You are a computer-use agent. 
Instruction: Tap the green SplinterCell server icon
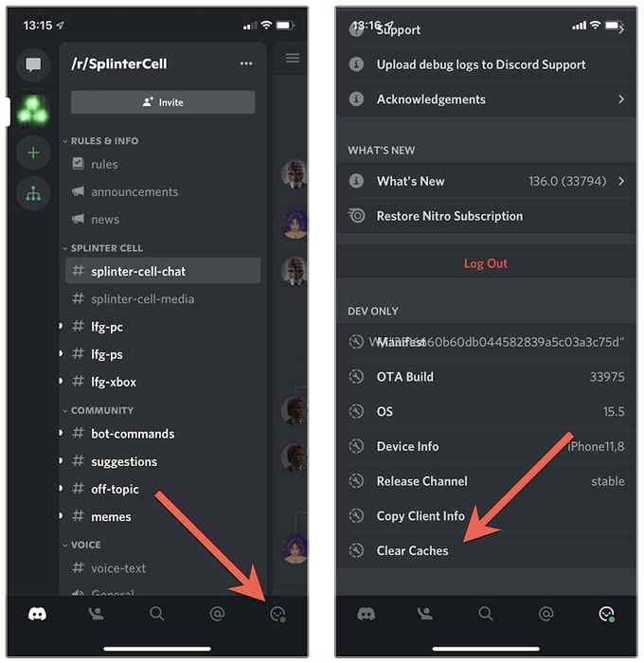tap(33, 111)
